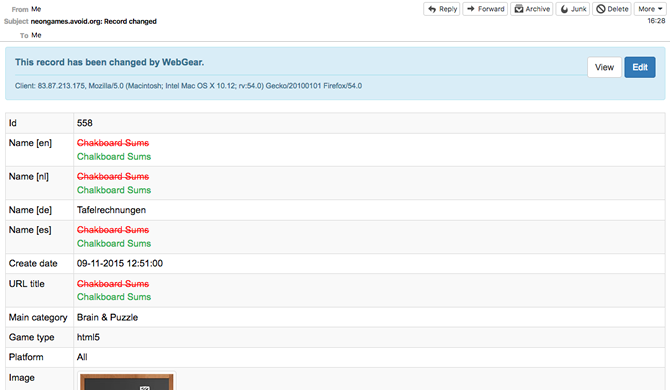Click the struck-through URL title old value
670x390 pixels.
click(x=113, y=284)
